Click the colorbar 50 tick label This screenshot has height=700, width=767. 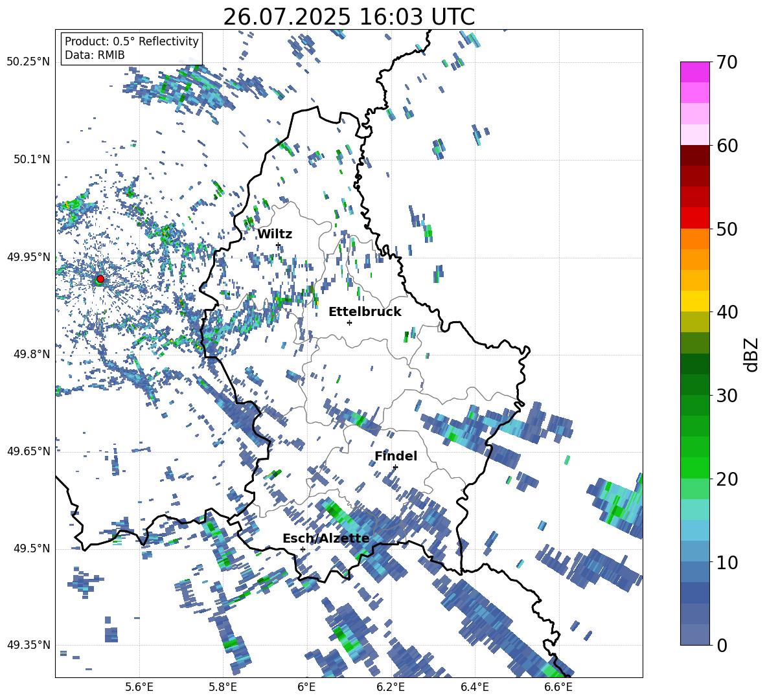pyautogui.click(x=727, y=229)
